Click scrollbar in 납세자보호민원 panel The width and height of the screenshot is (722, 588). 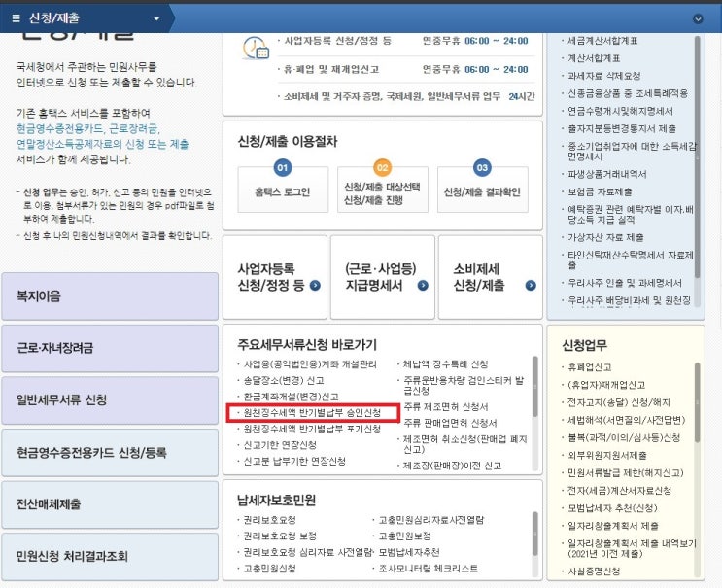pos(535,535)
